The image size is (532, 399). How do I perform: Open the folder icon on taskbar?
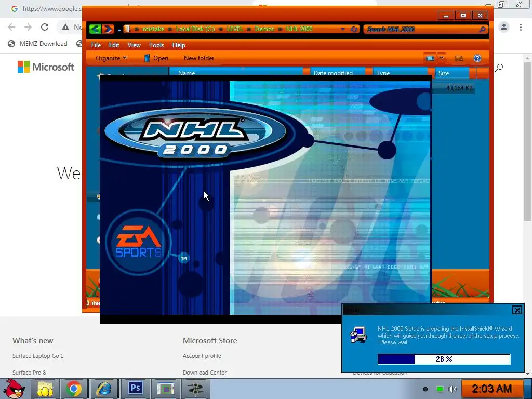click(x=45, y=389)
